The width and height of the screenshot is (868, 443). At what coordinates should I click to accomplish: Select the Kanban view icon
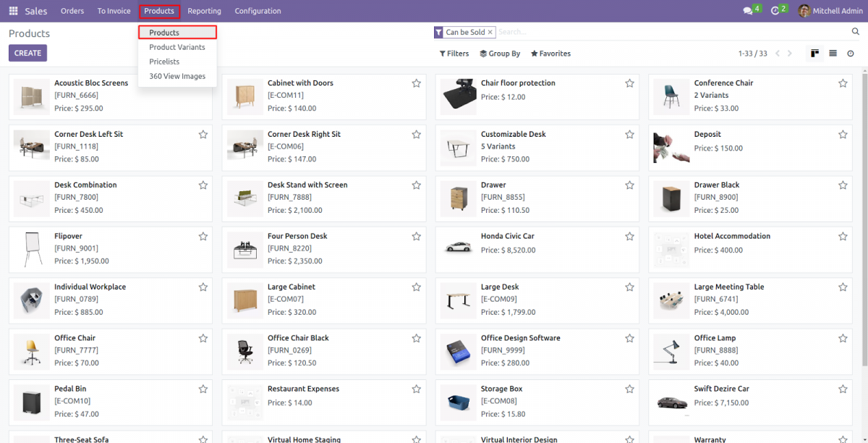816,54
